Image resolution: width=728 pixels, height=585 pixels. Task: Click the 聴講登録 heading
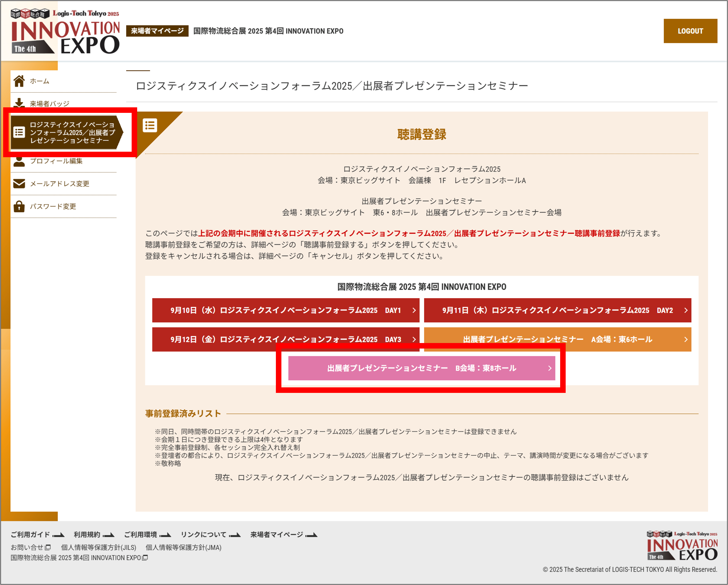[x=422, y=135]
